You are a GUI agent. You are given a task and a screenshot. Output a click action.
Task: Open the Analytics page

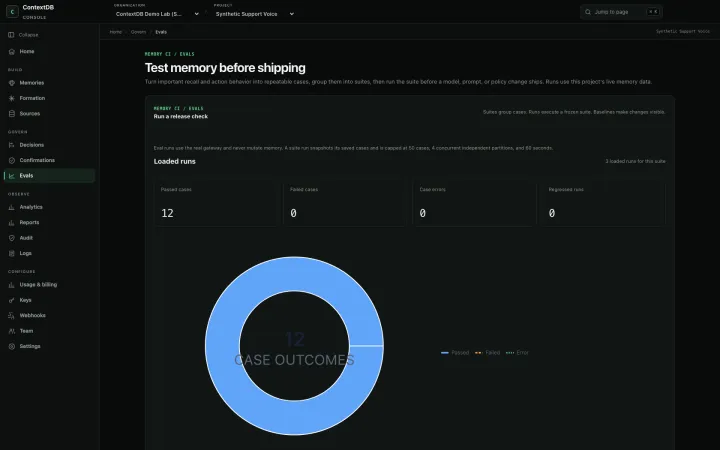[49, 207]
